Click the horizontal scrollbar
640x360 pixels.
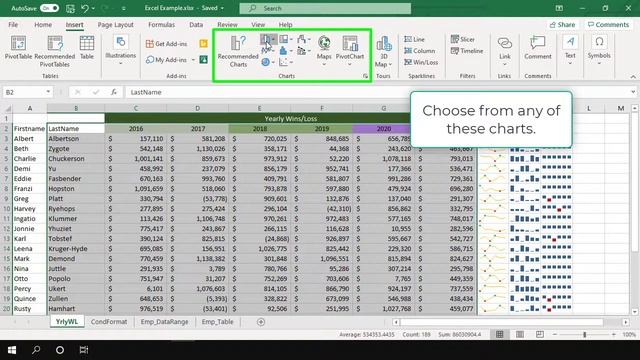point(501,322)
